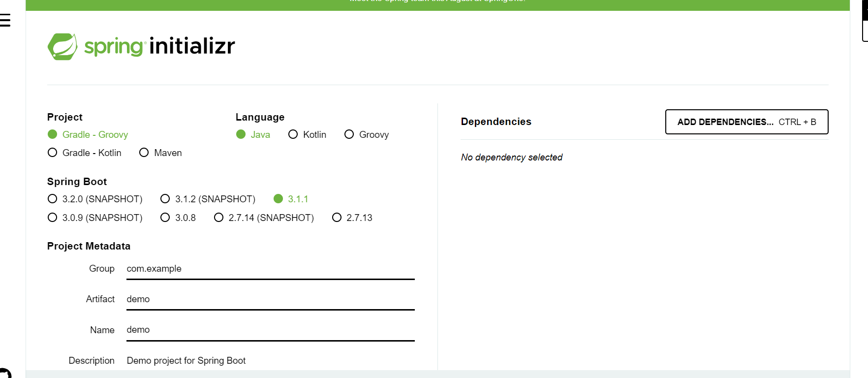Image resolution: width=868 pixels, height=378 pixels.
Task: Select Gradle - Groovy project type
Action: click(x=88, y=134)
